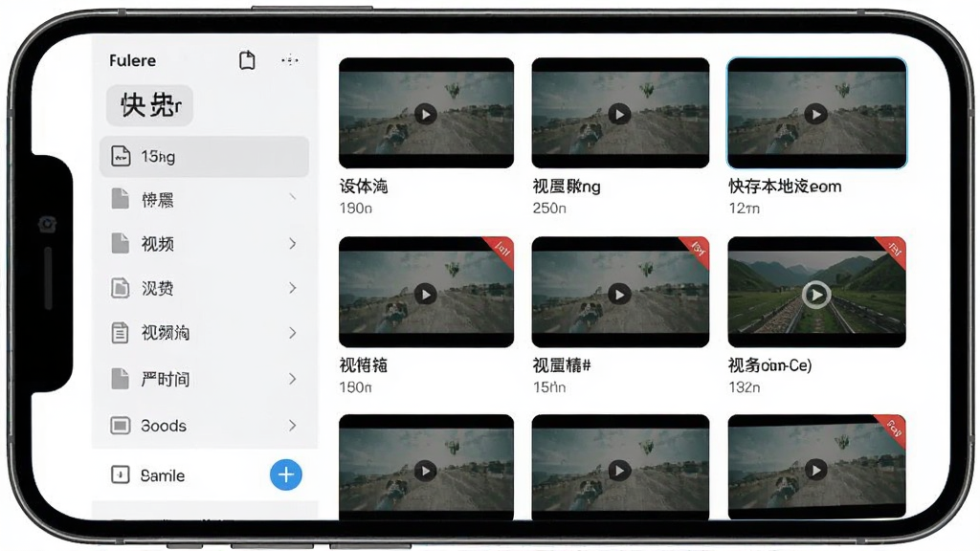Play the video labeled 150n
Image resolution: width=980 pixels, height=551 pixels.
pos(426,295)
